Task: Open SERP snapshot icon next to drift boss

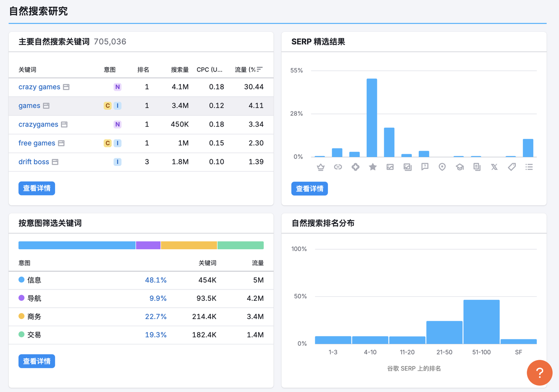Action: coord(55,162)
